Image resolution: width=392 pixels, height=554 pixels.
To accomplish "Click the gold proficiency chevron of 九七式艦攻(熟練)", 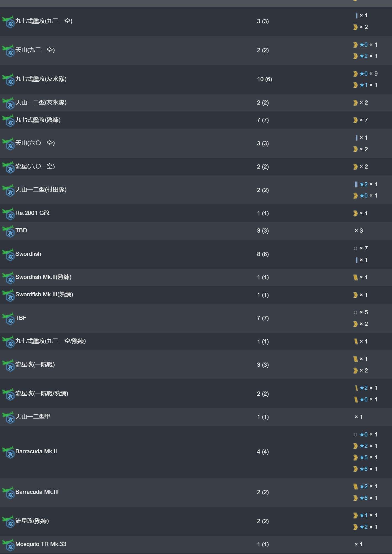I will (x=355, y=120).
